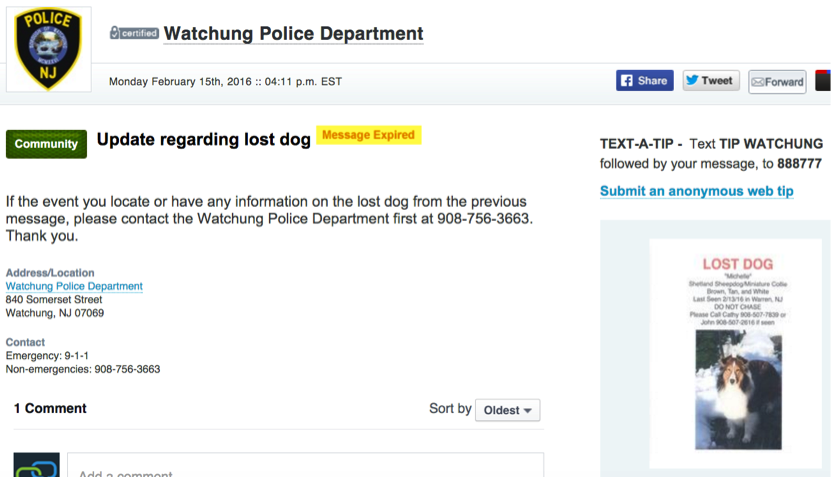
Task: Click the arrow on the Oldest dropdown
Action: pyautogui.click(x=527, y=411)
